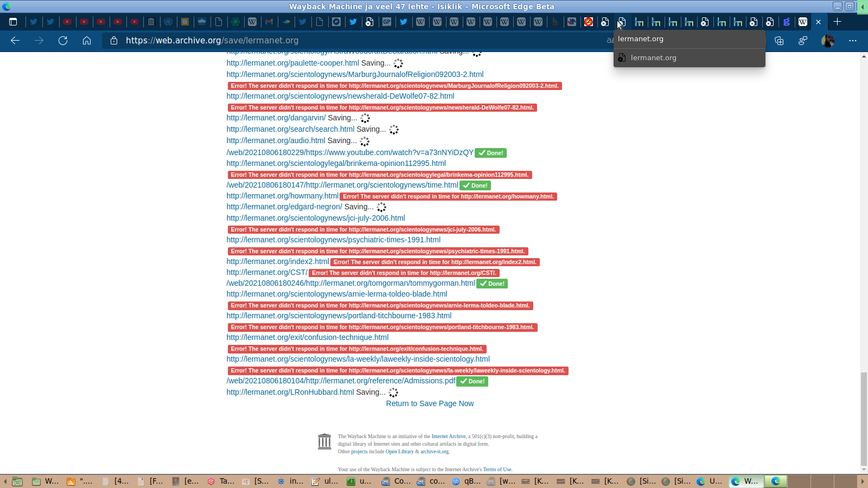Image resolution: width=868 pixels, height=488 pixels.
Task: Open the lermanet.org/edgard-negron/ link
Action: tap(284, 207)
